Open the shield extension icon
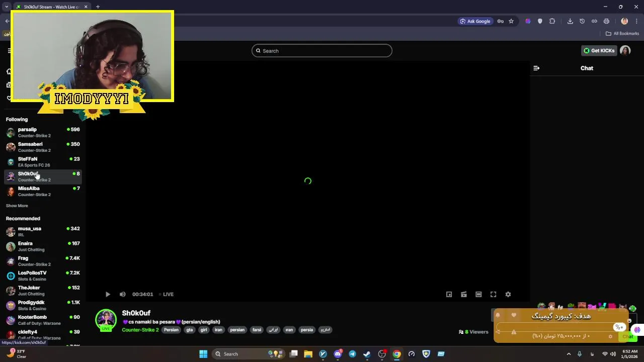This screenshot has width=644, height=362. pos(540,21)
